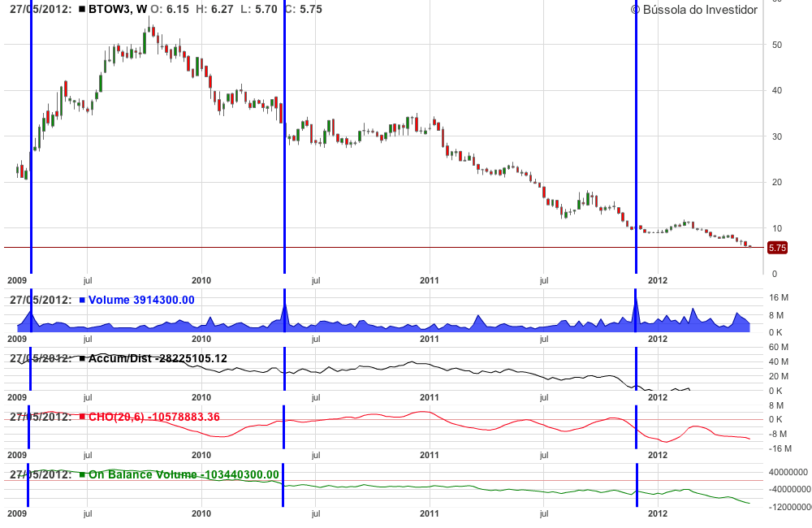Click the 20 label on the price axis

(777, 183)
